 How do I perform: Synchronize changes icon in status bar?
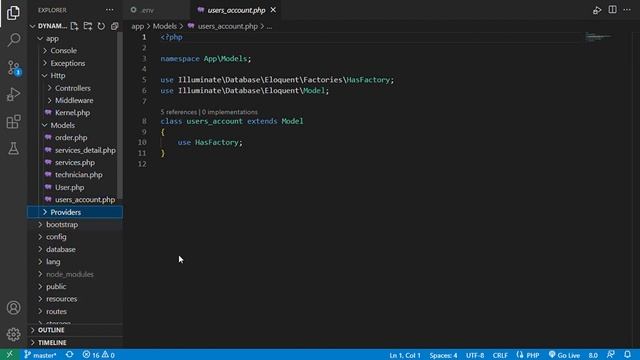[70, 354]
